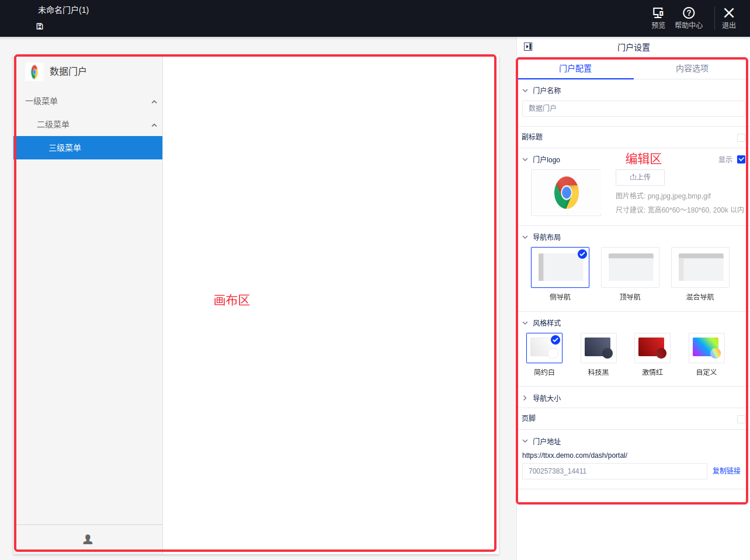The height and width of the screenshot is (560, 750).
Task: Open the help center (帮助中心) icon
Action: click(689, 13)
